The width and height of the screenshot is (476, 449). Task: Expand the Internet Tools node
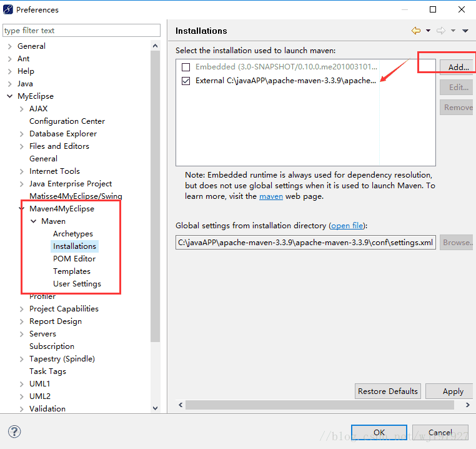click(x=22, y=171)
